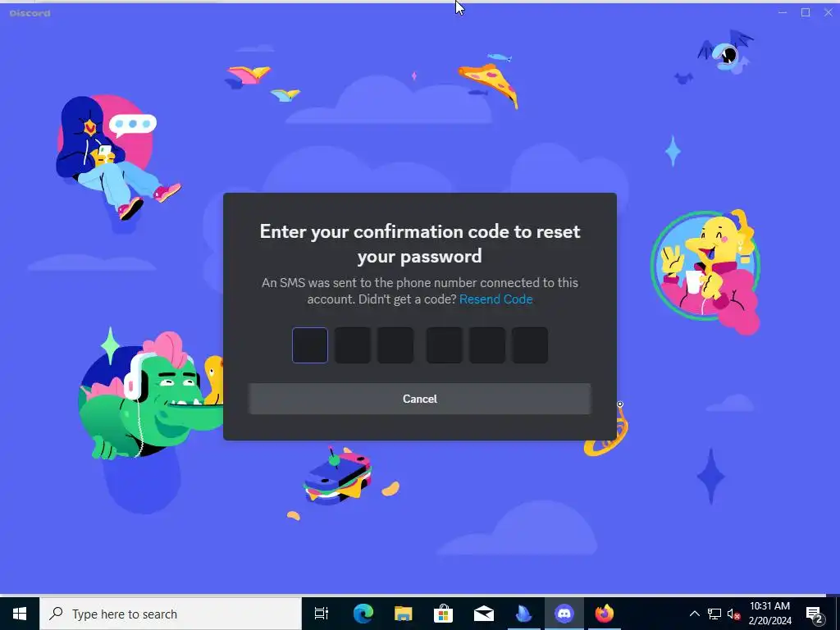Select the sixth confirmation code digit box
Viewport: 840px width, 630px height.
530,345
